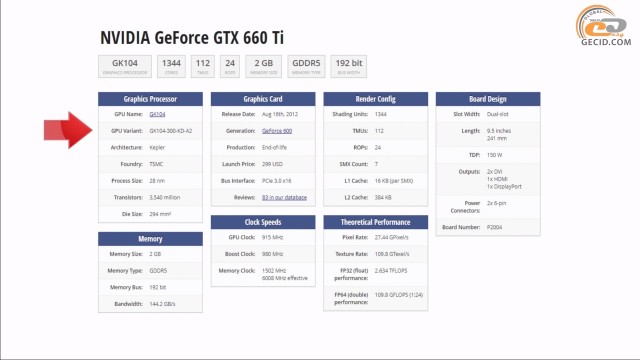Select the Power Connectors value 2x 6-pin
The image size is (640, 360).
(496, 203)
